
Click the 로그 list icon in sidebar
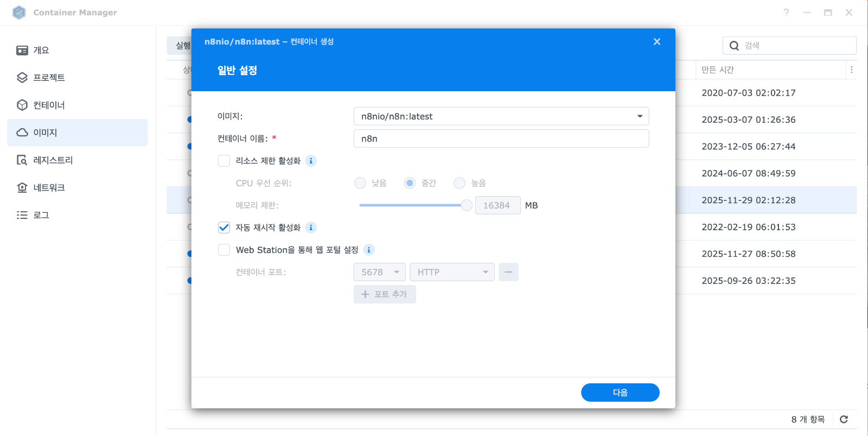coord(22,215)
